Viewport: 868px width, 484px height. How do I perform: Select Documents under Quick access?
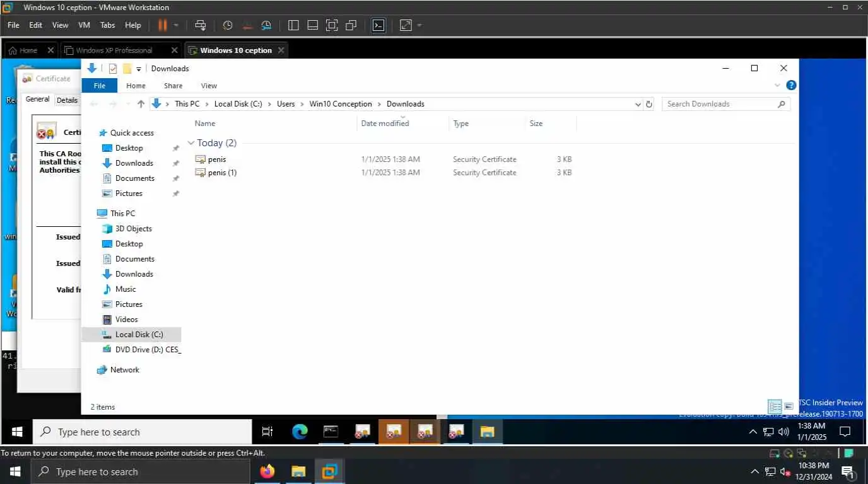pyautogui.click(x=134, y=178)
